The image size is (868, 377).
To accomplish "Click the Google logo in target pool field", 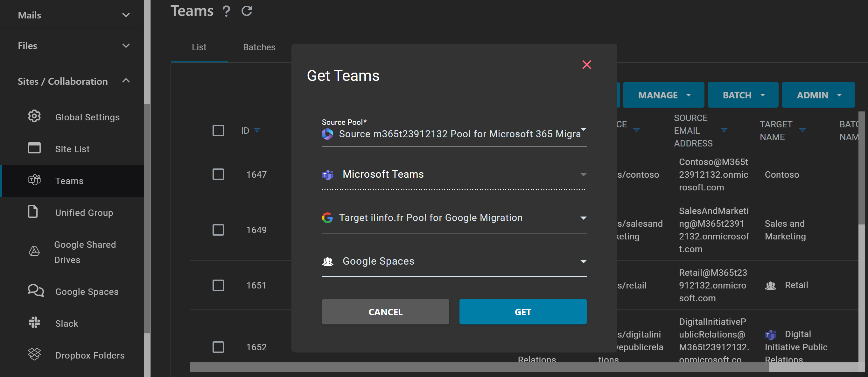I will point(327,217).
